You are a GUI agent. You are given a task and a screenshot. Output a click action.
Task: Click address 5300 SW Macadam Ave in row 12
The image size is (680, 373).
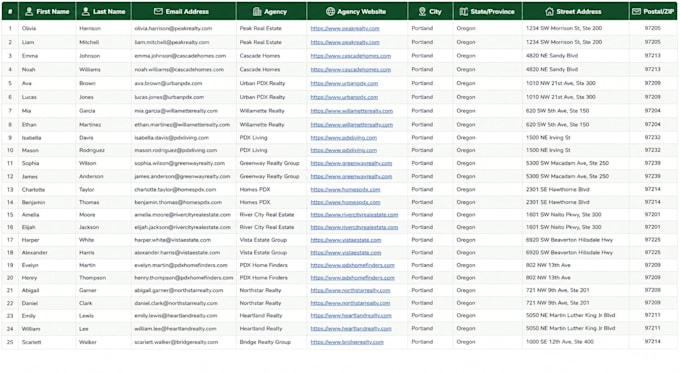tap(567, 177)
